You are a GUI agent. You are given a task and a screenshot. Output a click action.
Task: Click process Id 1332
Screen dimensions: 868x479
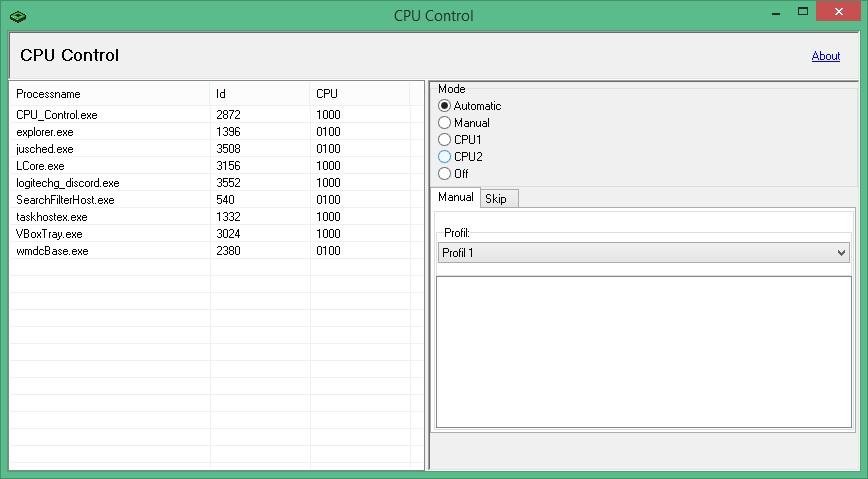228,217
